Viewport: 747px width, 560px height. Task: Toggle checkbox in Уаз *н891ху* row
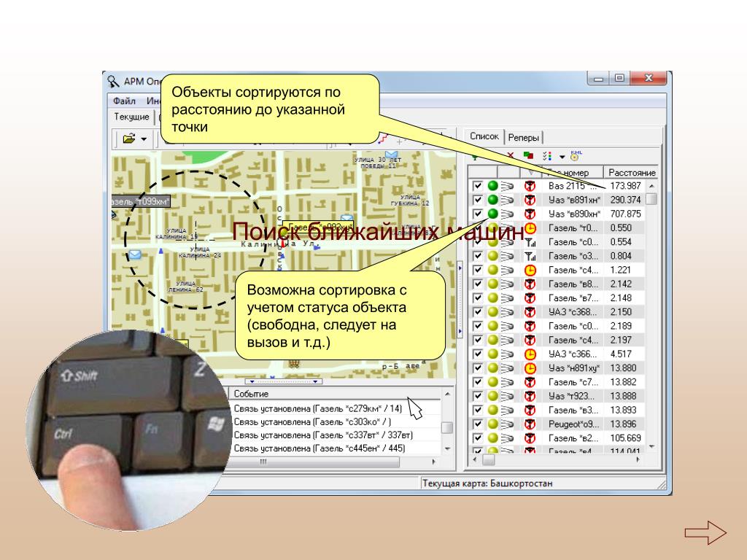pos(477,368)
